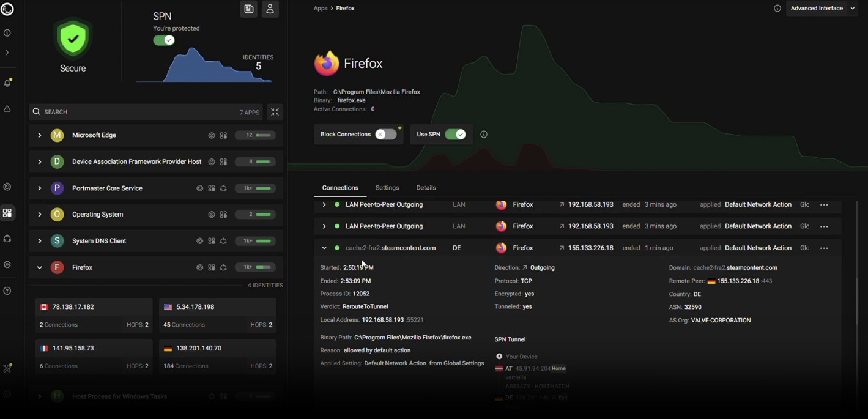Screen dimensions: 868x419
Task: Click Verdict RerouteToTunnel text
Action: tap(365, 307)
